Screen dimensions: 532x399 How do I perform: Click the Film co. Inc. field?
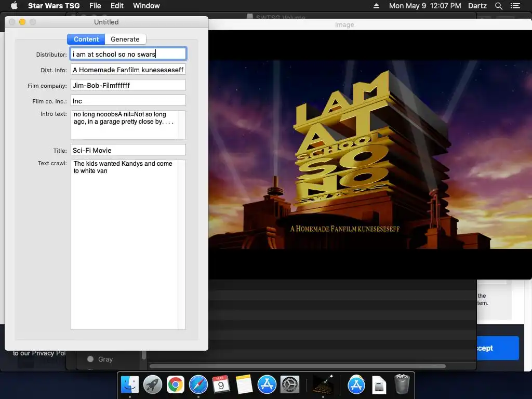coord(128,101)
